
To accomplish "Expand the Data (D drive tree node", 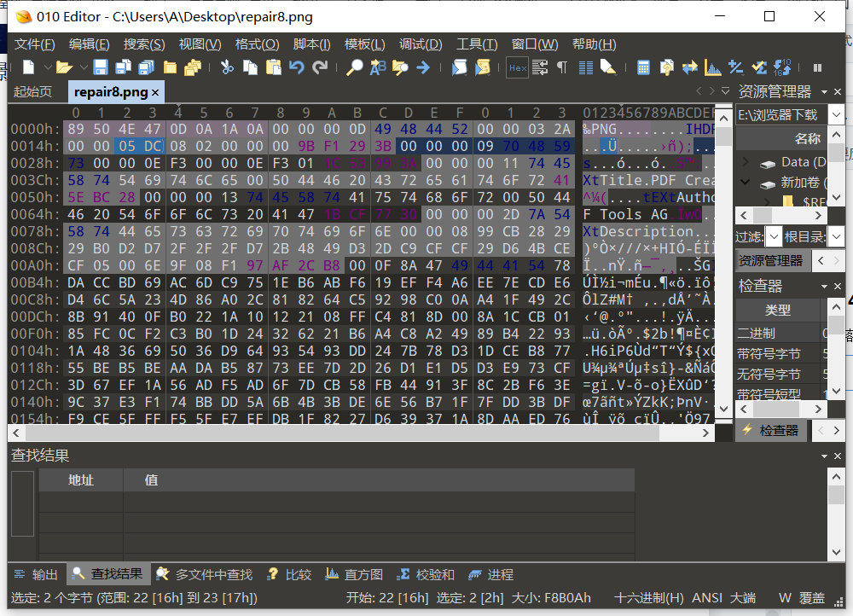I will pyautogui.click(x=746, y=162).
